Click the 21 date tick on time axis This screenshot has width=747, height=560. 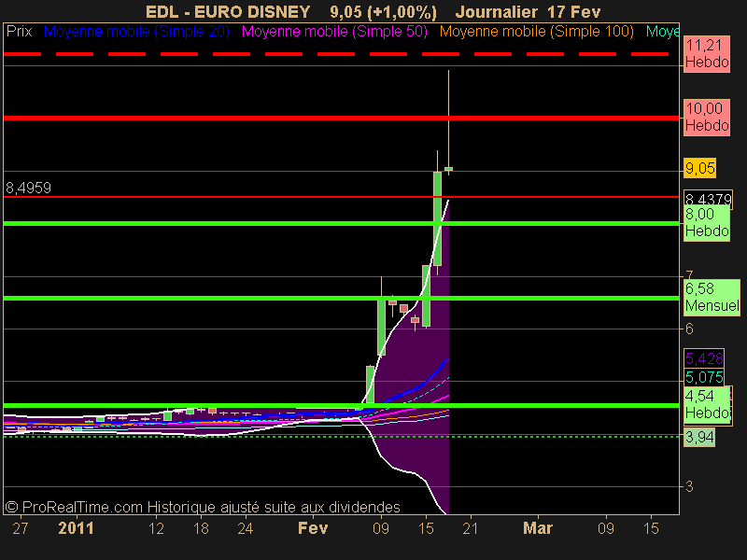point(471,528)
